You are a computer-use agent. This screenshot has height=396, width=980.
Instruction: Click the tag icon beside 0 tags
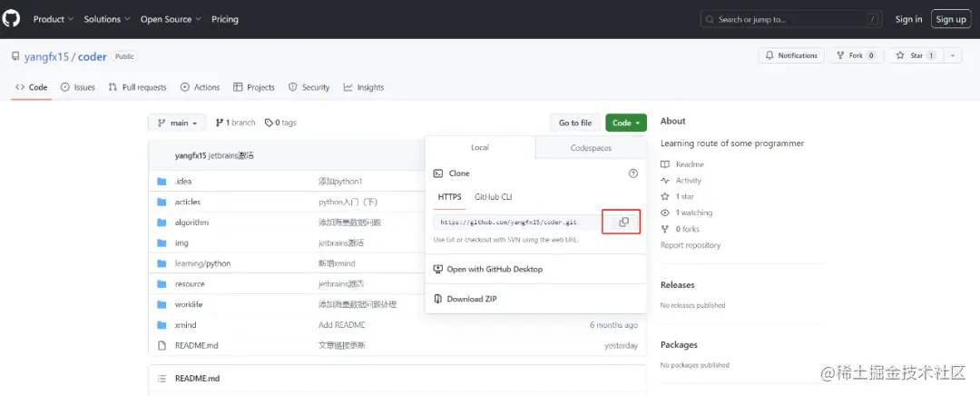269,123
